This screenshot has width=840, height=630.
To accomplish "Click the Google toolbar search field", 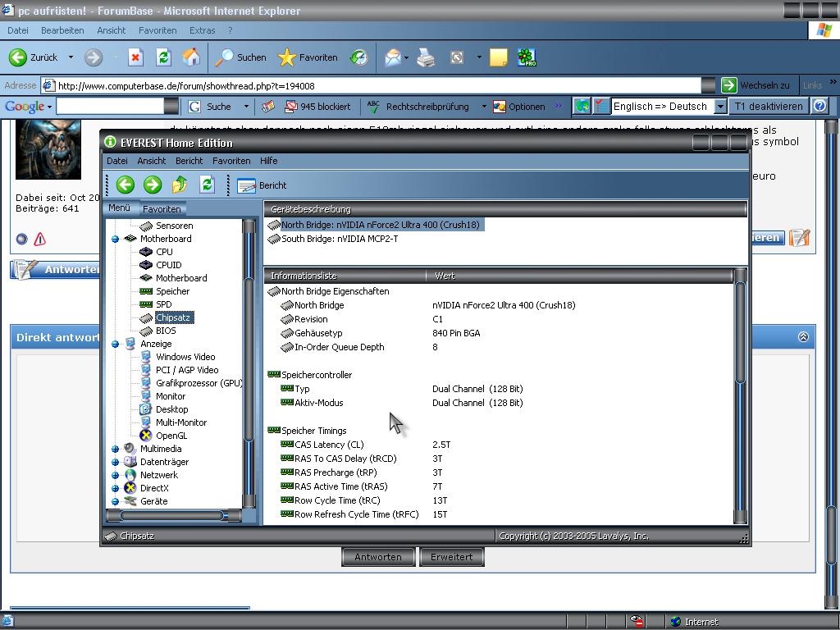I will [111, 106].
